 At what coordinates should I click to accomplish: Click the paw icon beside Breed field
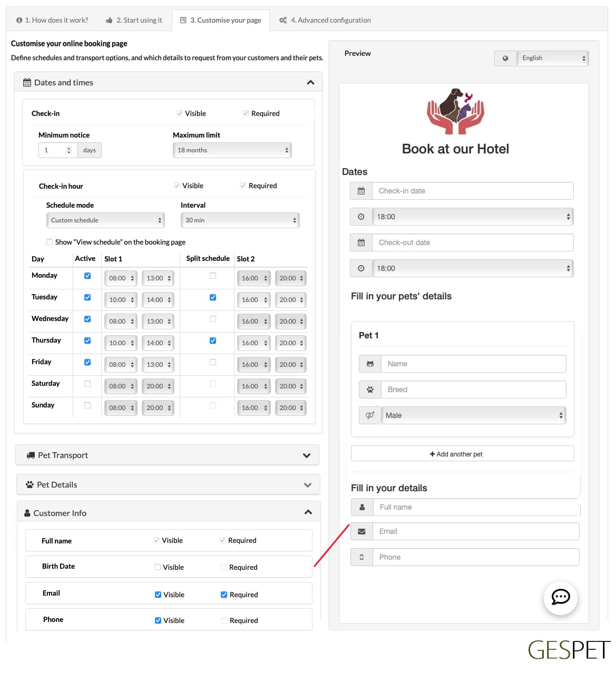coord(370,390)
